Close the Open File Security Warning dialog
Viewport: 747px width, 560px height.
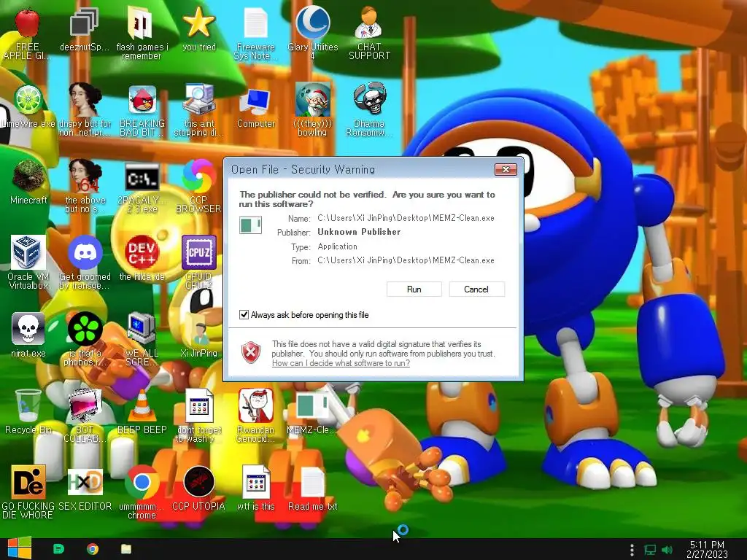(x=506, y=169)
